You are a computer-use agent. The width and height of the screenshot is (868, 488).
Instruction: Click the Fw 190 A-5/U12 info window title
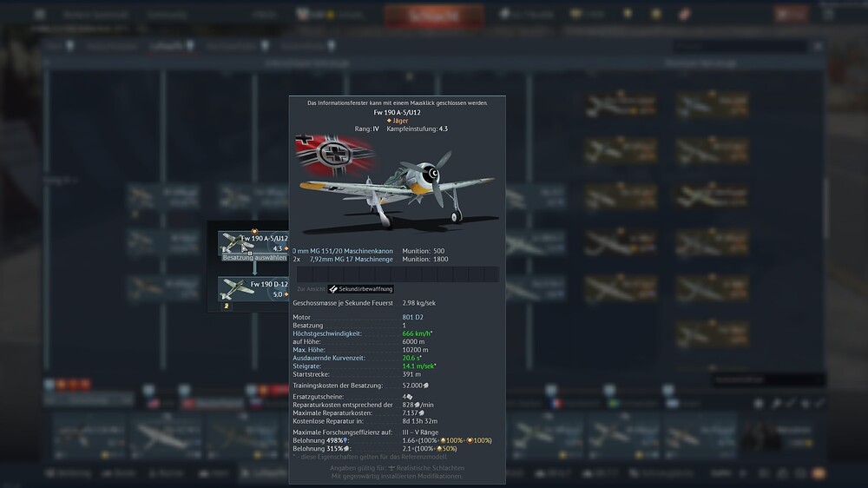tap(397, 112)
